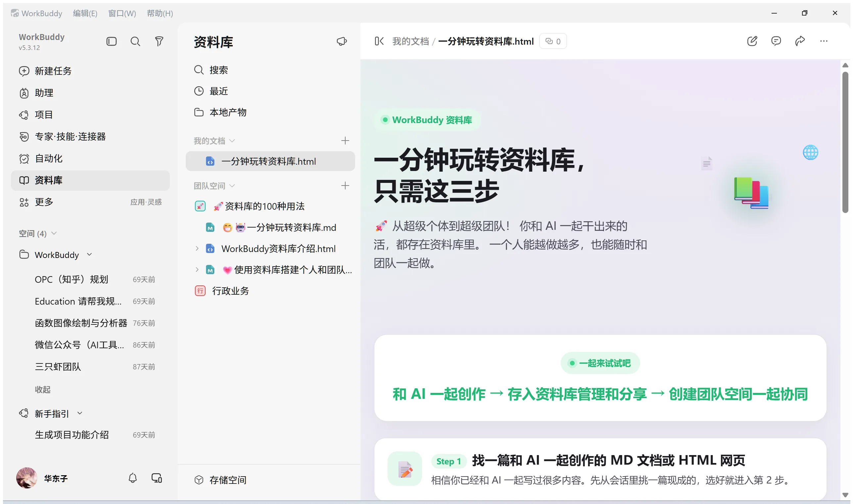
Task: Toggle the sidebar panel layout icon
Action: (112, 41)
